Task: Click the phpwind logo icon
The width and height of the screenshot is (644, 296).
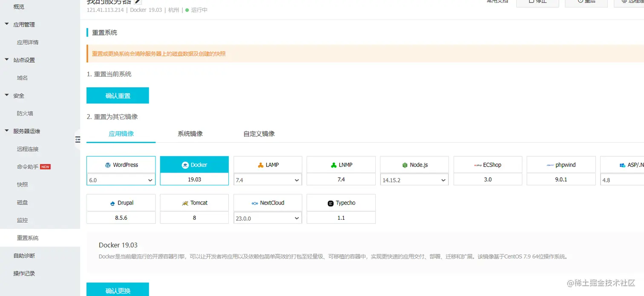Action: [550, 165]
